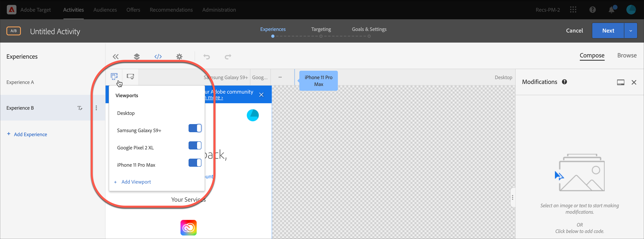Click the settings gear icon in toolbar
This screenshot has width=644, height=239.
click(x=180, y=56)
